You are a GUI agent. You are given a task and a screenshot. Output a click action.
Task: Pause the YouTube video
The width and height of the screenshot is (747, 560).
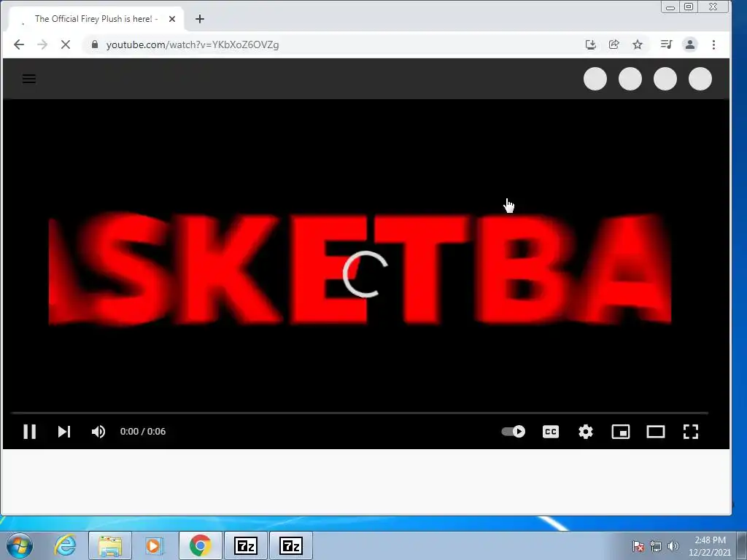29,432
